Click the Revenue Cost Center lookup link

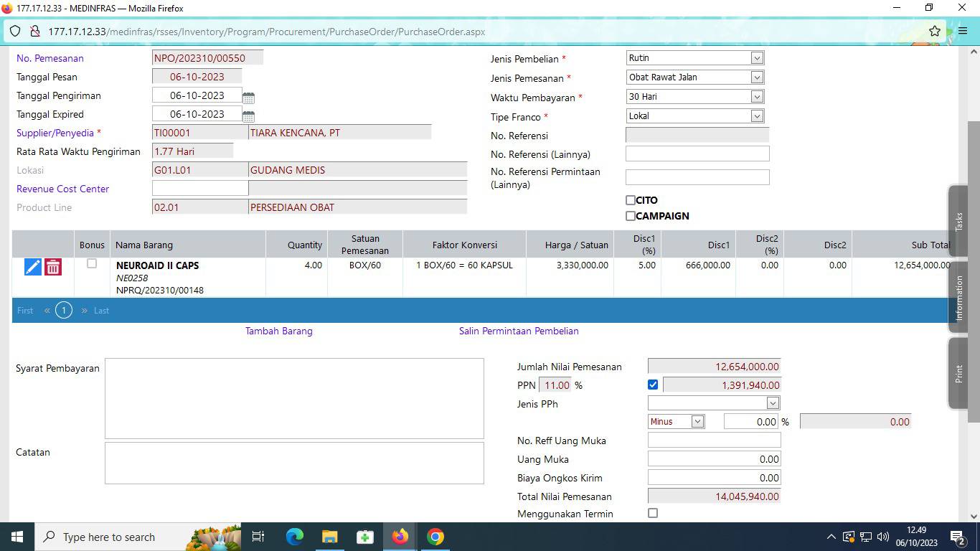tap(63, 189)
